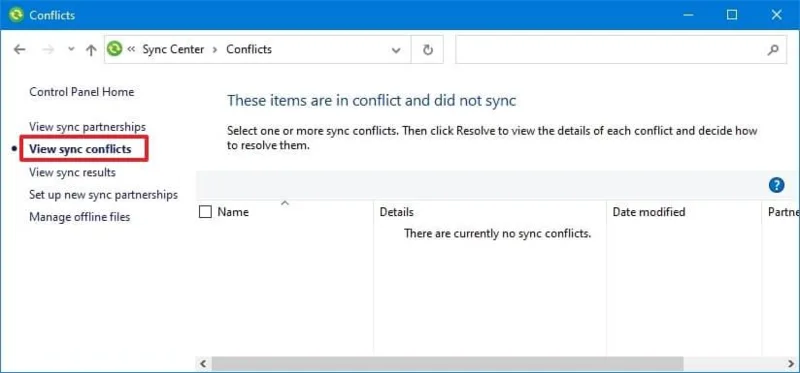This screenshot has height=373, width=800.
Task: Sort by the Name column header
Action: pos(233,212)
